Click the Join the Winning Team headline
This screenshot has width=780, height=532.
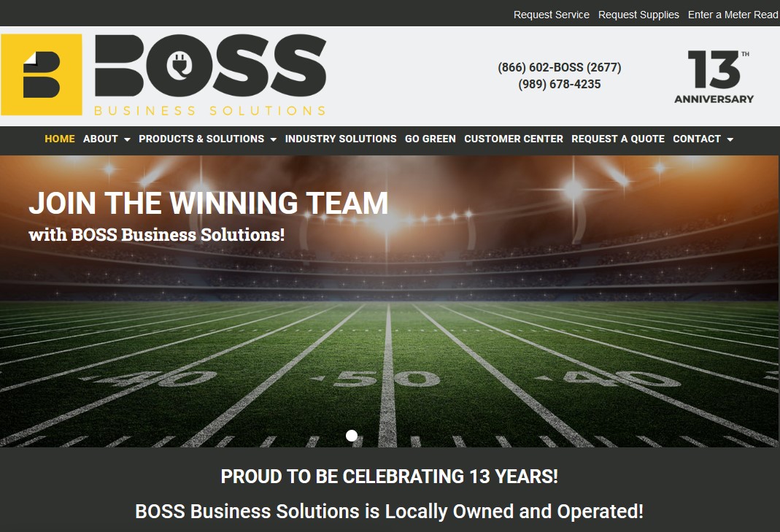tap(209, 203)
